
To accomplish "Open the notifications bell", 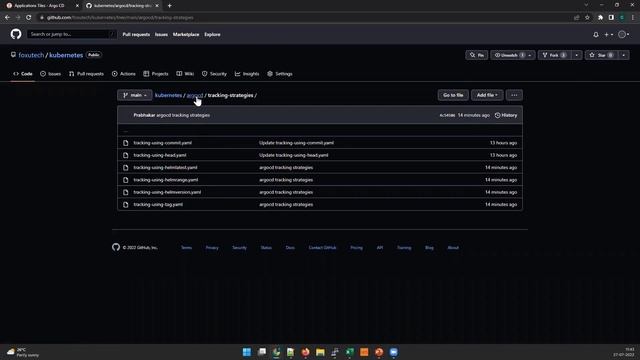I will (x=596, y=35).
